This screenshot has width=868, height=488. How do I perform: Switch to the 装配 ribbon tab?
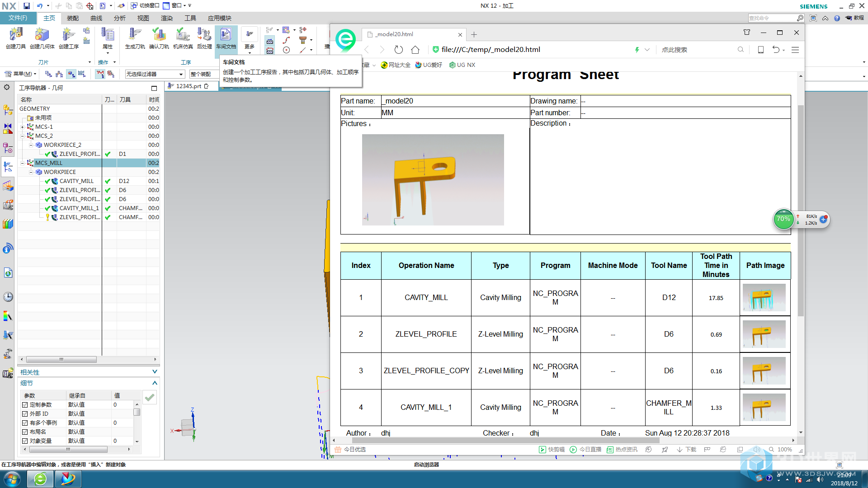[73, 18]
